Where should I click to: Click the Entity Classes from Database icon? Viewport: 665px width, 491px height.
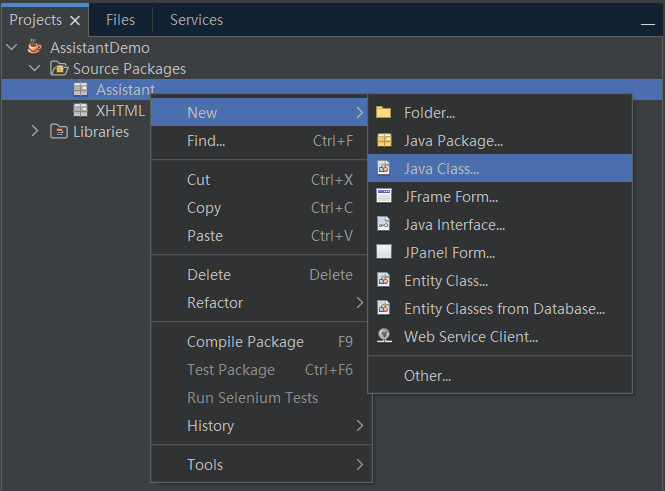(384, 309)
